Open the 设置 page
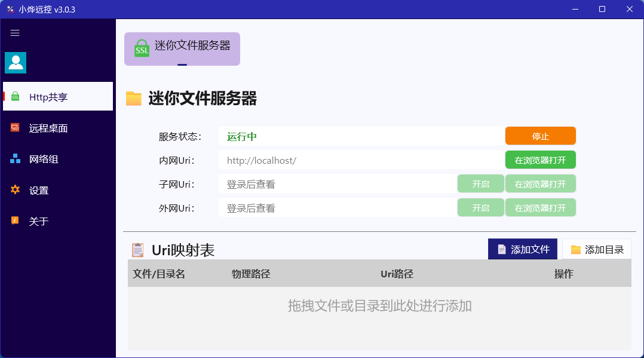This screenshot has width=644, height=358. [58, 190]
